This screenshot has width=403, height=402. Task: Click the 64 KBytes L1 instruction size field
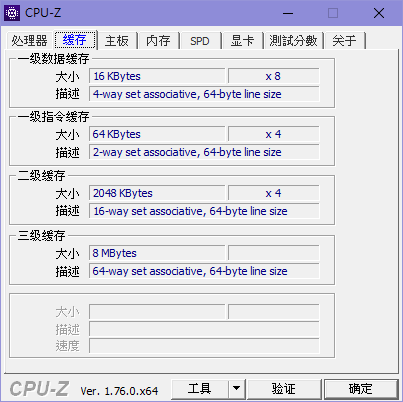pos(157,134)
